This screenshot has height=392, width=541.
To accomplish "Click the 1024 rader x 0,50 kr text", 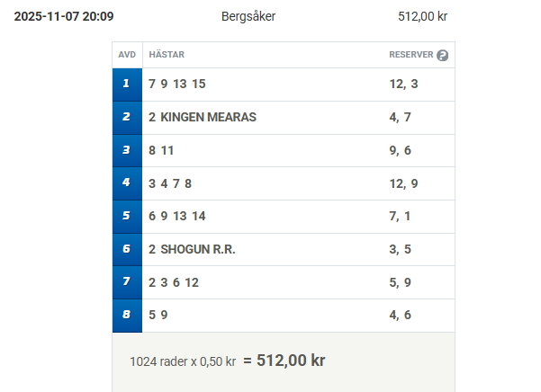I will (183, 361).
